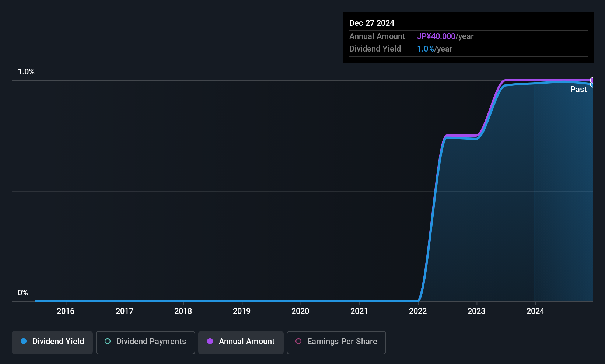Screen dimensions: 605x364
Task: Click the tooltip 'Dividend Yield' label
Action: [375, 49]
